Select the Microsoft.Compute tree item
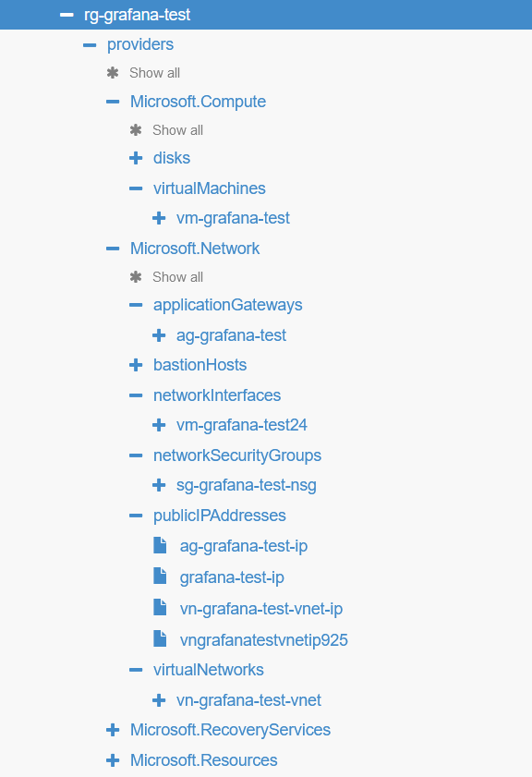532x777 pixels. point(198,102)
